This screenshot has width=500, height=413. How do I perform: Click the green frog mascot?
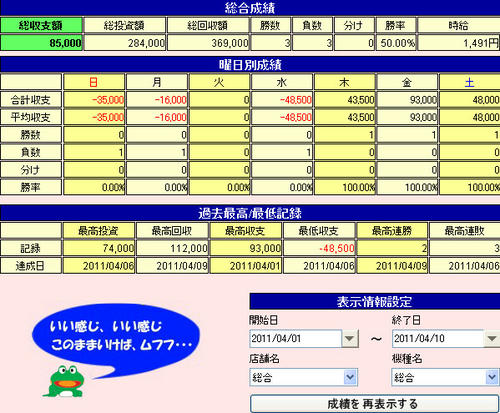[65, 381]
